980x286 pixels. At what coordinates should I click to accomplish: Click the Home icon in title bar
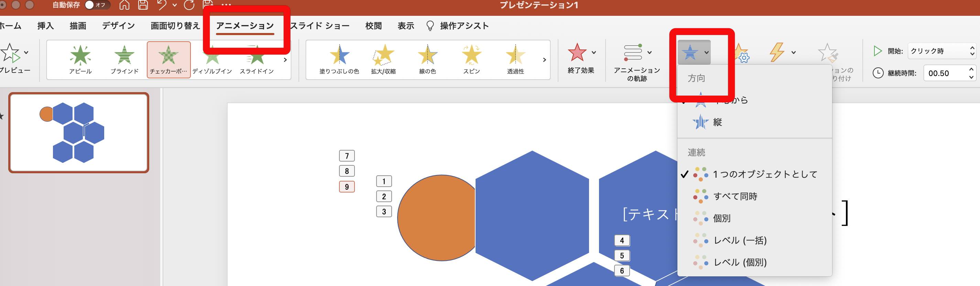[124, 5]
